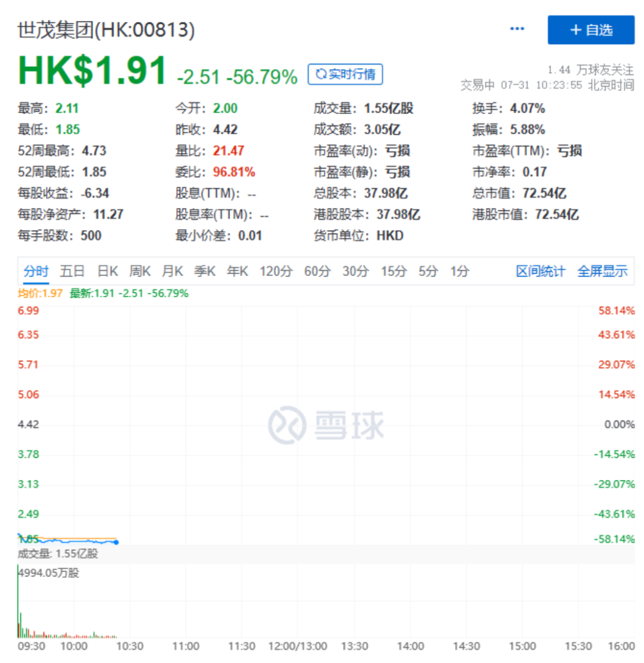Viewport: 644px width, 663px height.
Task: Click the 总市值 value 72.54亿
Action: click(544, 193)
